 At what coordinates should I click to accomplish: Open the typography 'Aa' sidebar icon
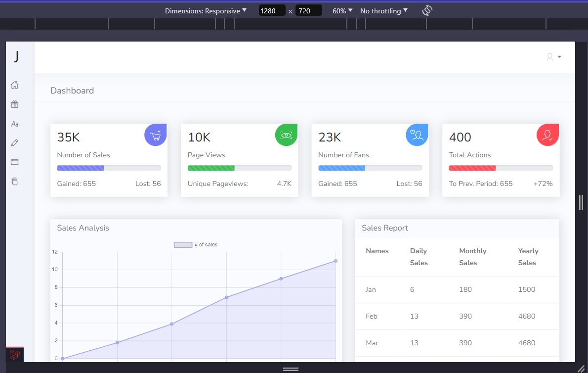pos(15,124)
